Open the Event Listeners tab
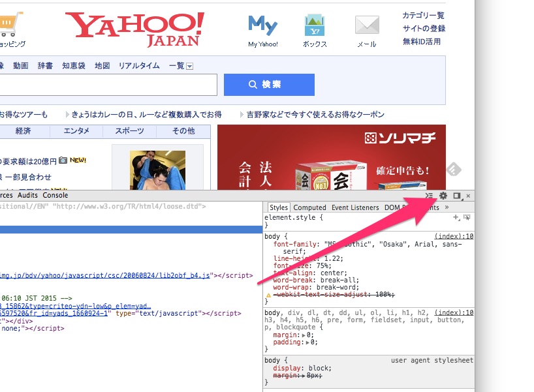 (355, 207)
